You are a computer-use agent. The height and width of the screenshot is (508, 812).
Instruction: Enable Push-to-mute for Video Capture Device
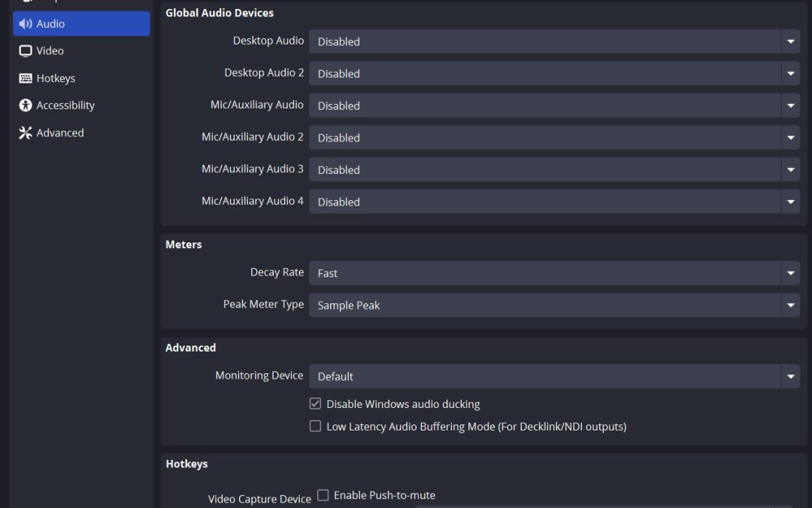point(323,495)
